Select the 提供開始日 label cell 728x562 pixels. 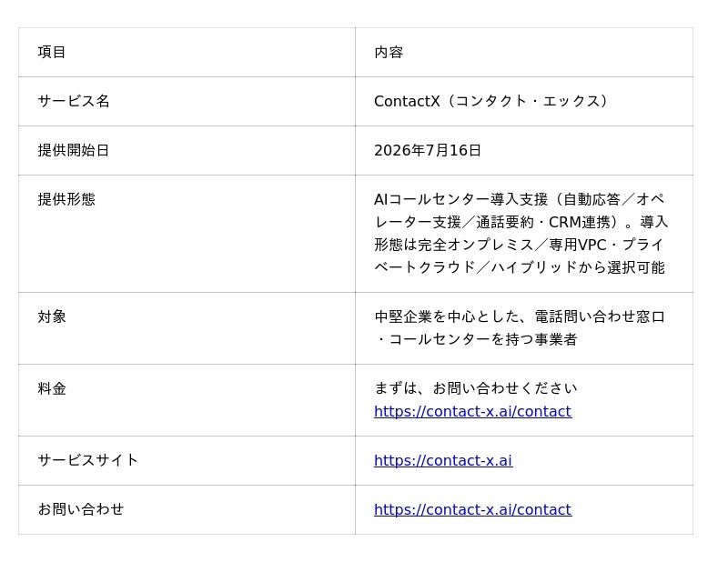(187, 151)
